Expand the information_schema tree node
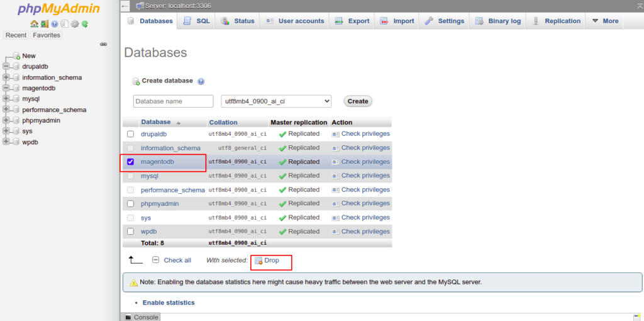This screenshot has width=644, height=321. click(x=6, y=77)
